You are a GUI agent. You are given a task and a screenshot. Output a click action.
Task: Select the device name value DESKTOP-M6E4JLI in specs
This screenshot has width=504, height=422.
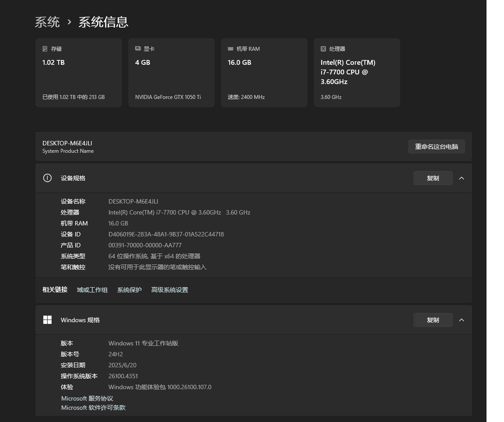(133, 201)
